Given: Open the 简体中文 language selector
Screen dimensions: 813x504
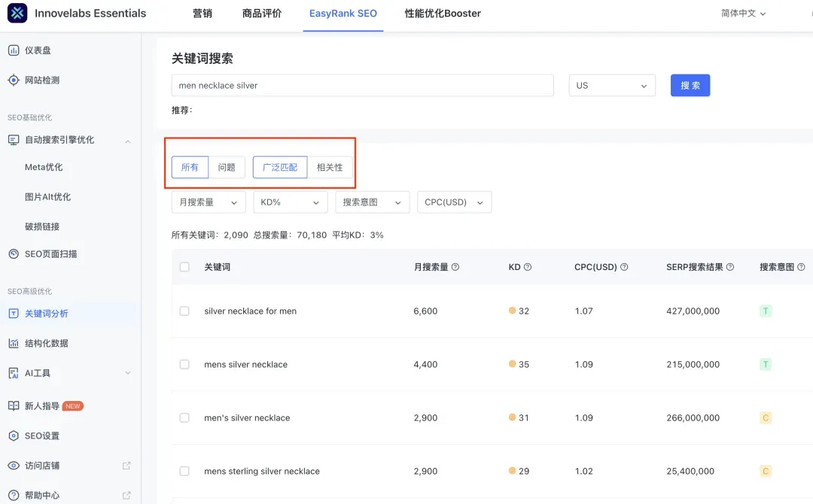Looking at the screenshot, I should click(743, 14).
